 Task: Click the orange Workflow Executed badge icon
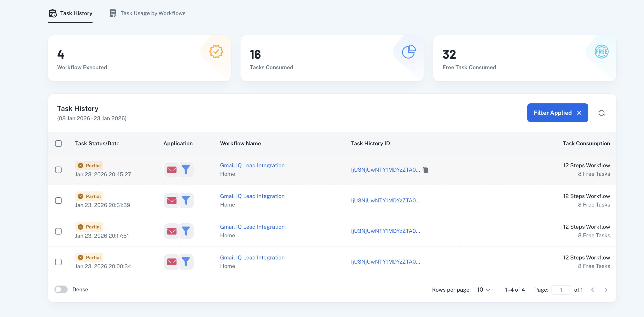click(x=216, y=52)
